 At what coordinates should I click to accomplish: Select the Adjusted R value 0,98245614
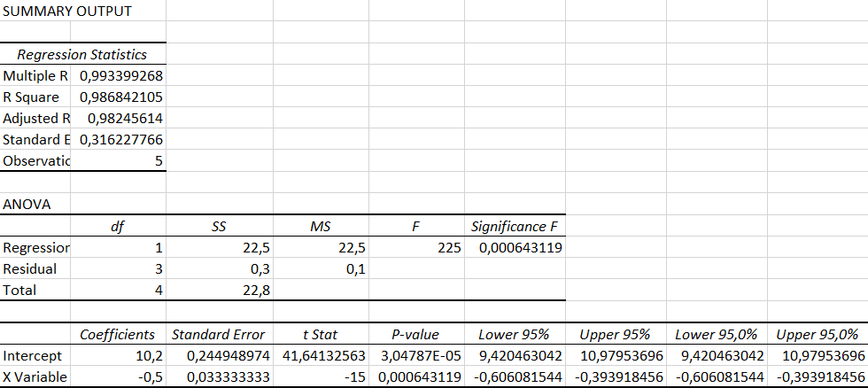click(x=124, y=119)
